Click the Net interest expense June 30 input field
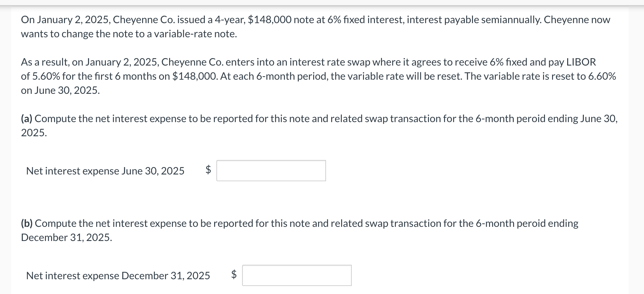The image size is (644, 294). 271,171
